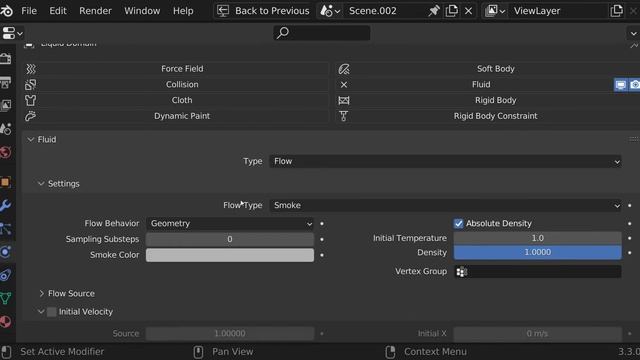
Task: Open the World properties tab
Action: (6, 153)
